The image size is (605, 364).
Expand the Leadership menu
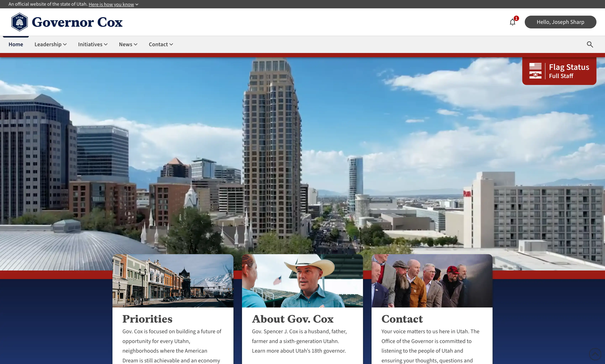click(51, 44)
